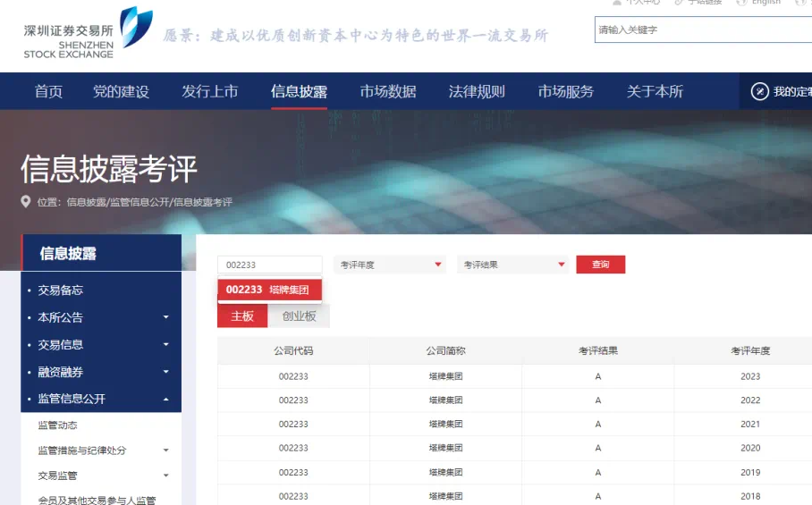
Task: Click the 公司代码 column header
Action: [x=293, y=350]
